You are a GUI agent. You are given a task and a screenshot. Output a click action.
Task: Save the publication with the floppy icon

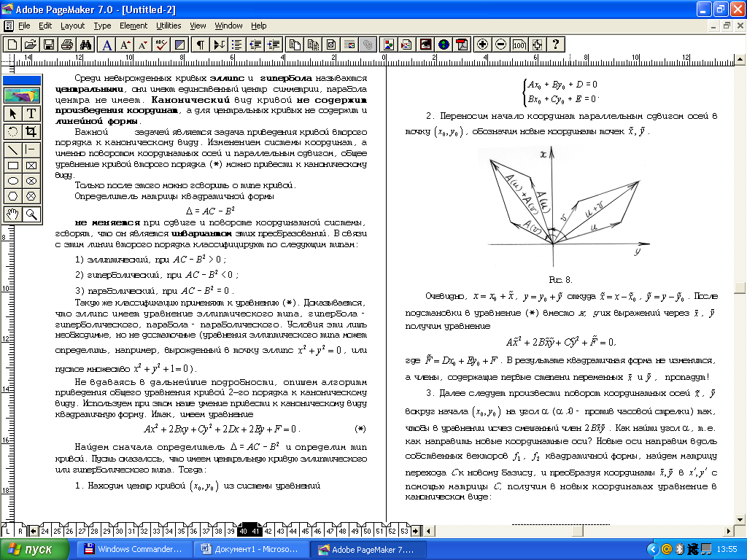coord(49,44)
